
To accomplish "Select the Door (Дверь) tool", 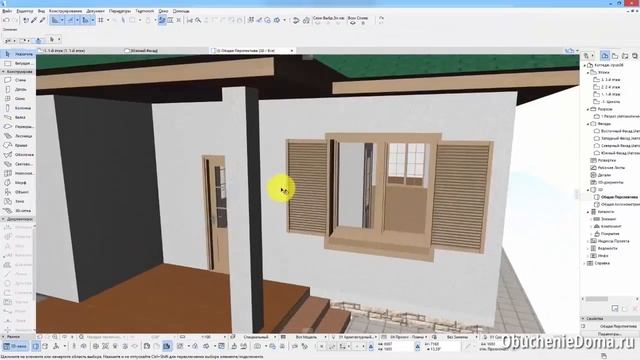I will click(18, 89).
